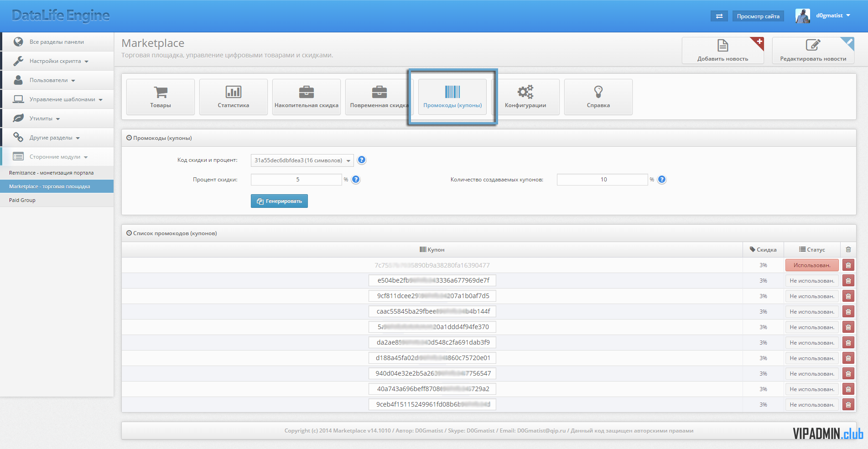This screenshot has width=868, height=449.
Task: Select coupon code field starting 940d04e32e2b5a26
Action: pos(432,373)
